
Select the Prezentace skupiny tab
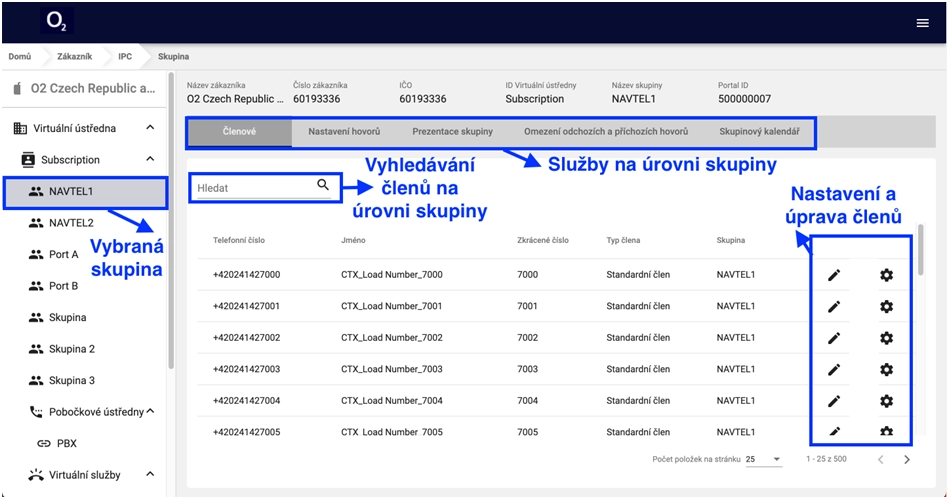pyautogui.click(x=452, y=132)
